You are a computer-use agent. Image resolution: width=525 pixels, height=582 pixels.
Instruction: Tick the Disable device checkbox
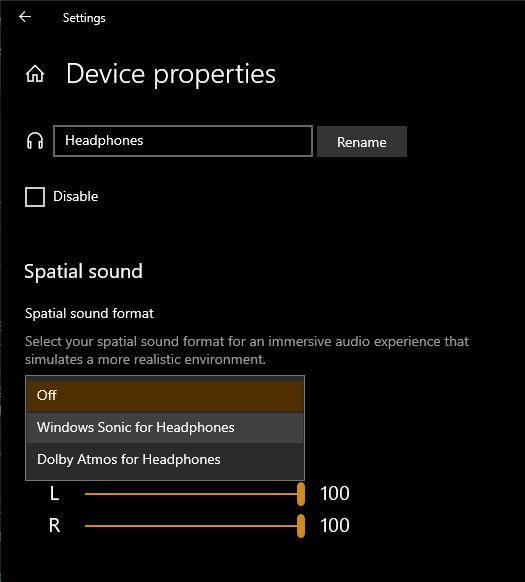(x=35, y=197)
